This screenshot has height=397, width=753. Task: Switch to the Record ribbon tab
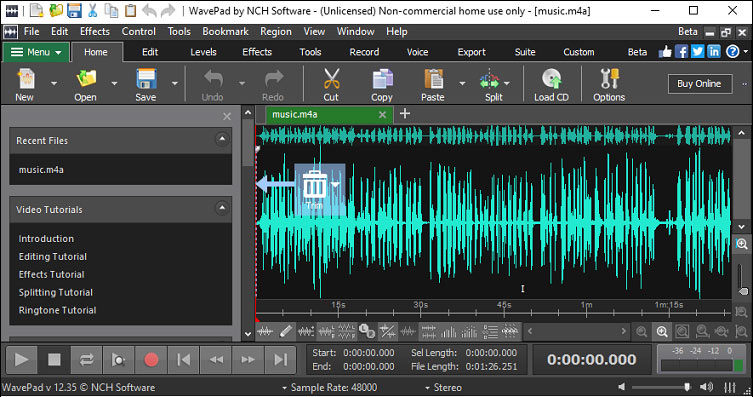click(364, 52)
